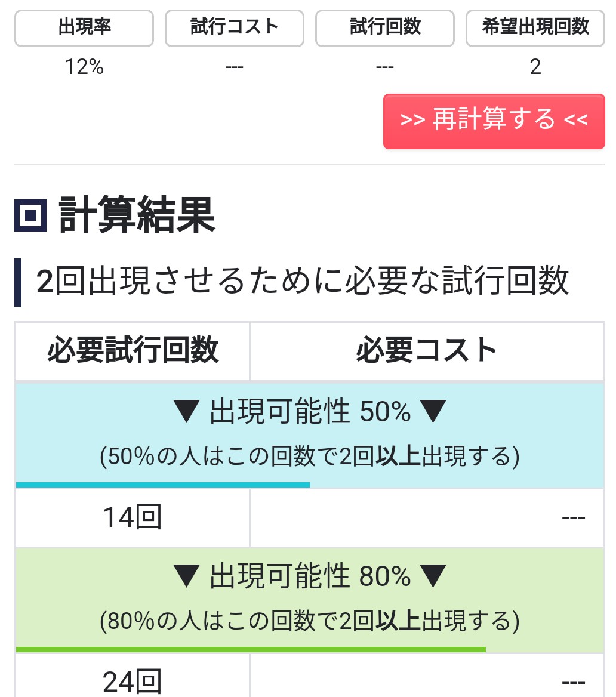
Task: Click the green 80% progress bar
Action: pos(251,649)
